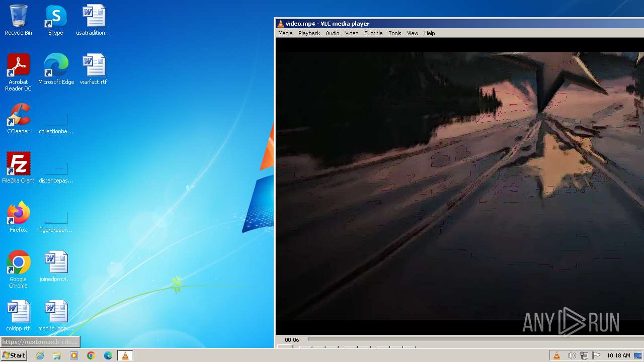This screenshot has height=362, width=644.
Task: Open FileZilla Client shortcut
Action: pyautogui.click(x=18, y=168)
